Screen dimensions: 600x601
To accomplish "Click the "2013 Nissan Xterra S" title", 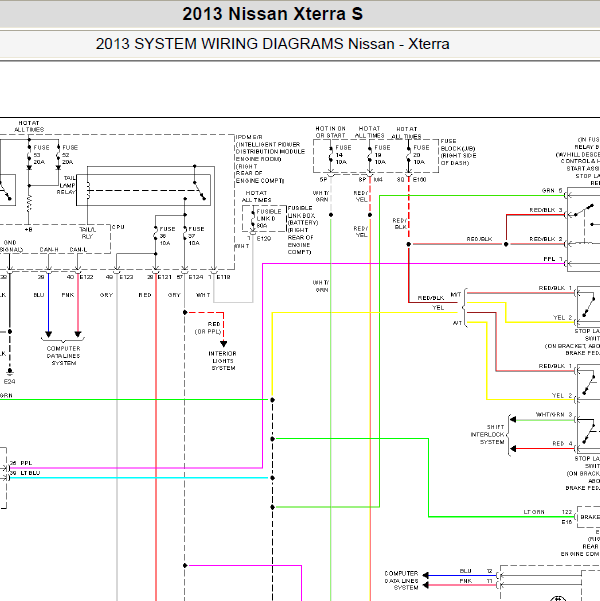I will [272, 14].
